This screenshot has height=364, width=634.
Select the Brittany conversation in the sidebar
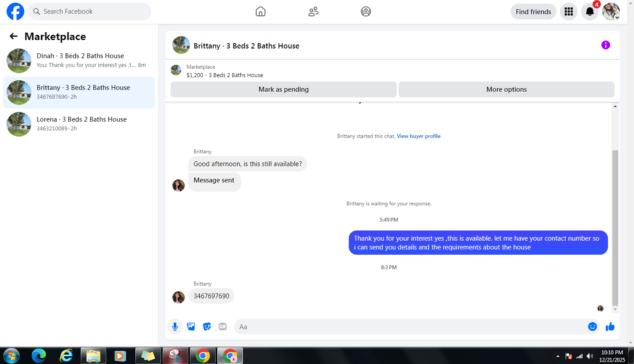[x=79, y=93]
